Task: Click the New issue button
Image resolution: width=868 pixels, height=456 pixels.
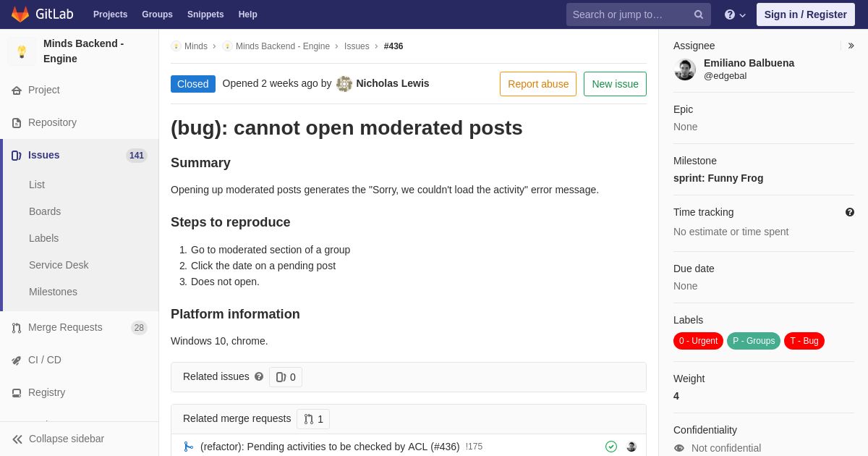Action: (615, 84)
